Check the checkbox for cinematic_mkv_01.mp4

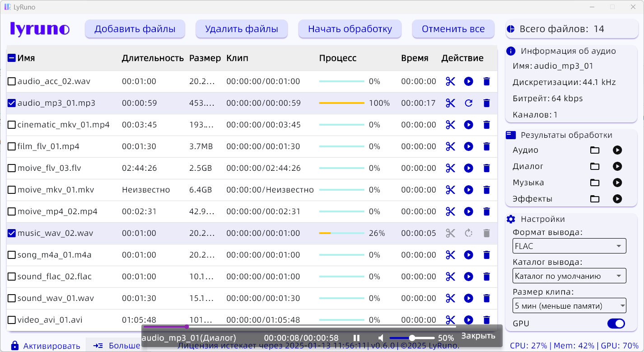11,125
